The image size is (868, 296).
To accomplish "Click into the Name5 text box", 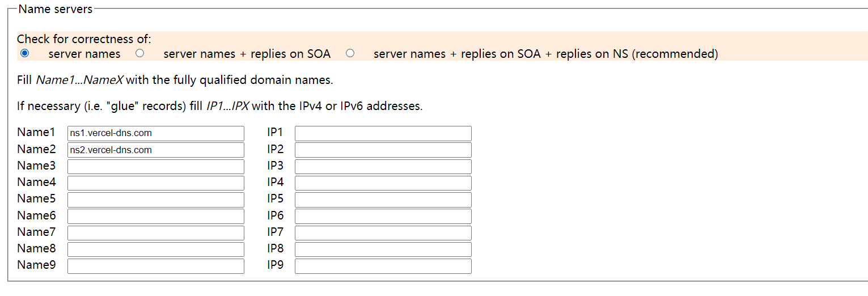I will coord(155,200).
